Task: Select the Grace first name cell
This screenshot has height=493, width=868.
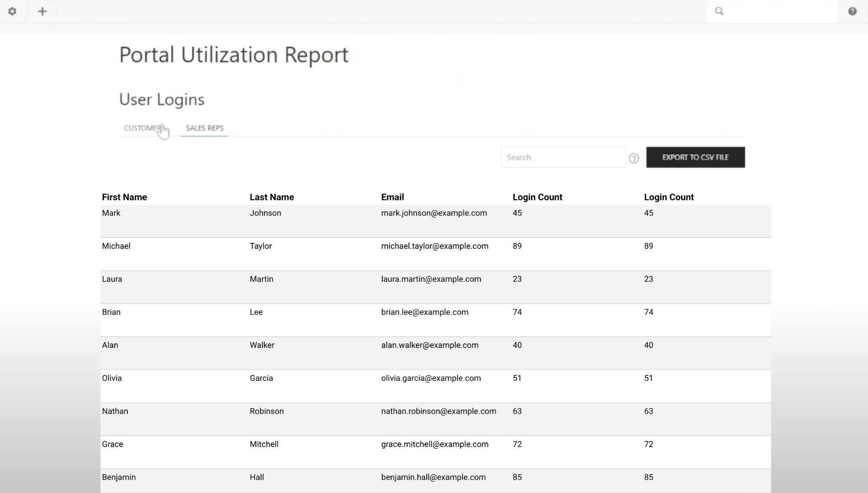Action: tap(112, 444)
